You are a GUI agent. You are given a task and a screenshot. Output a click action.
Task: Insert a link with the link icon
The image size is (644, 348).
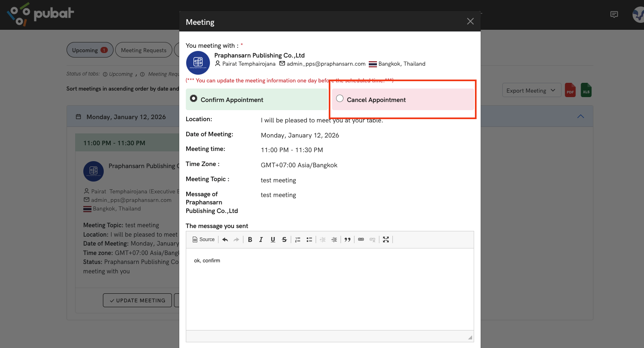[x=361, y=239]
